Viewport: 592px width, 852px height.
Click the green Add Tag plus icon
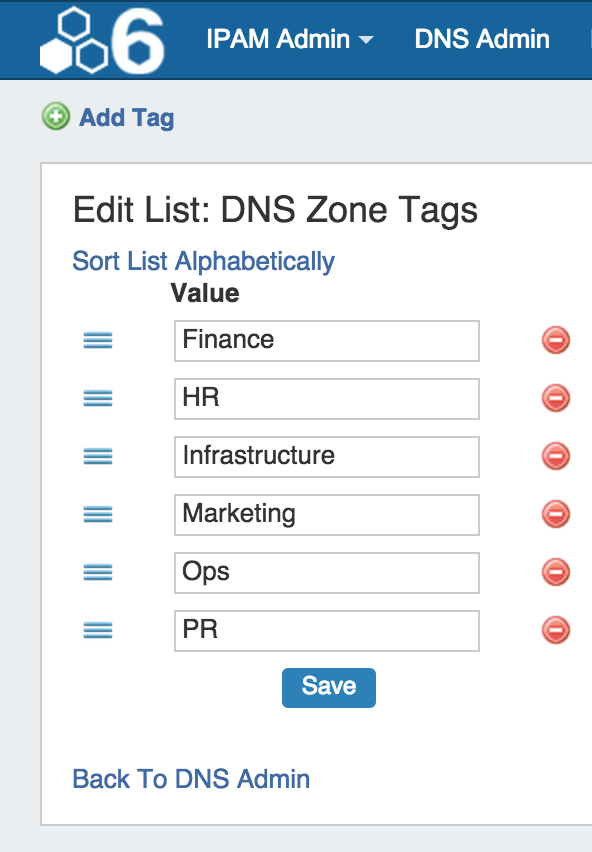(56, 116)
